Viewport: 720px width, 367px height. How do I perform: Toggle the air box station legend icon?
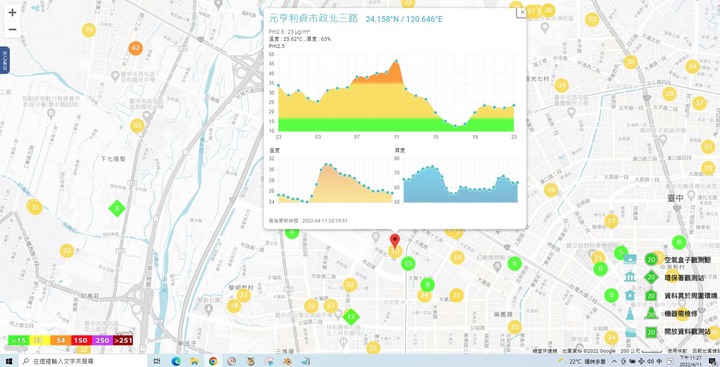(630, 259)
